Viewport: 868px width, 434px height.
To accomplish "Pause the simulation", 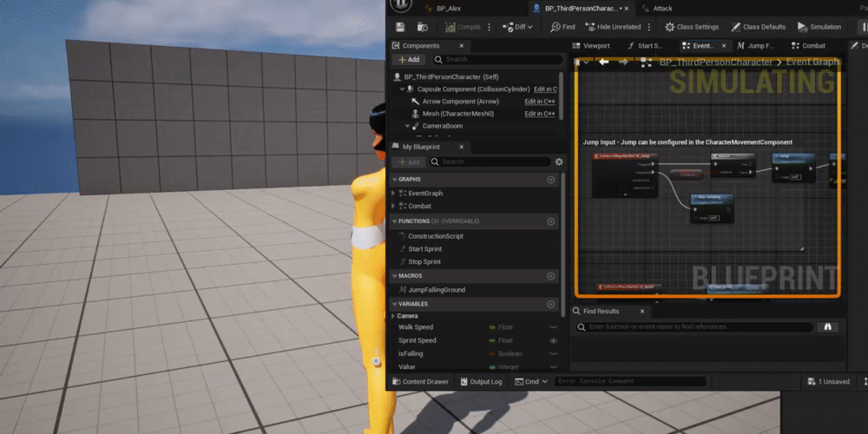I will point(864,27).
